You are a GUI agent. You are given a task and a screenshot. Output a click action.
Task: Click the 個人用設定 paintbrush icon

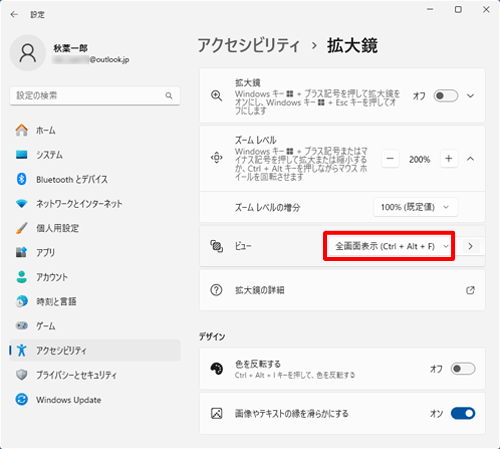click(22, 228)
